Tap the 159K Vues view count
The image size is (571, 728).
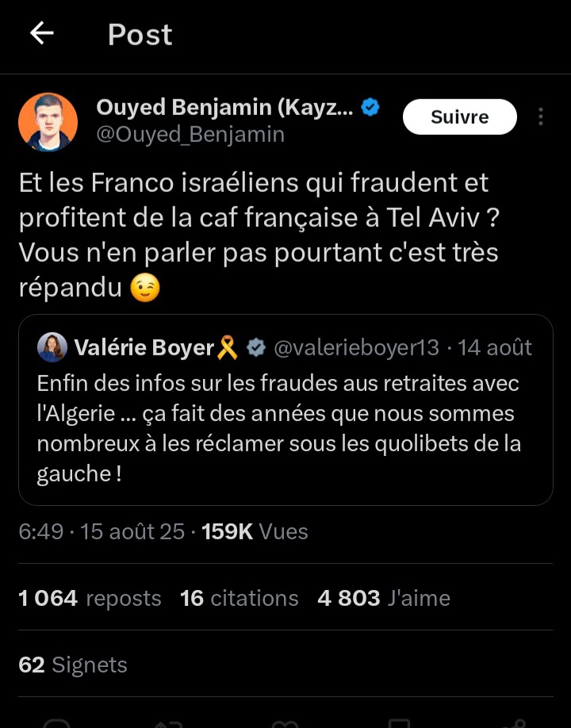click(255, 531)
